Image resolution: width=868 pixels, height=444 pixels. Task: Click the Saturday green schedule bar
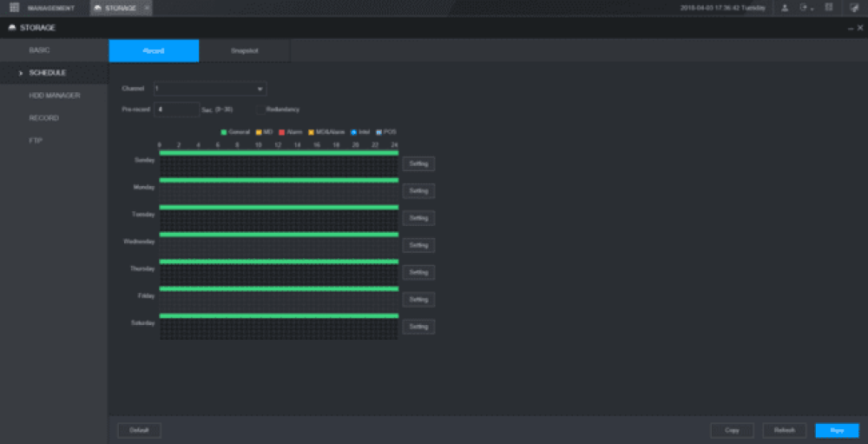pos(279,316)
